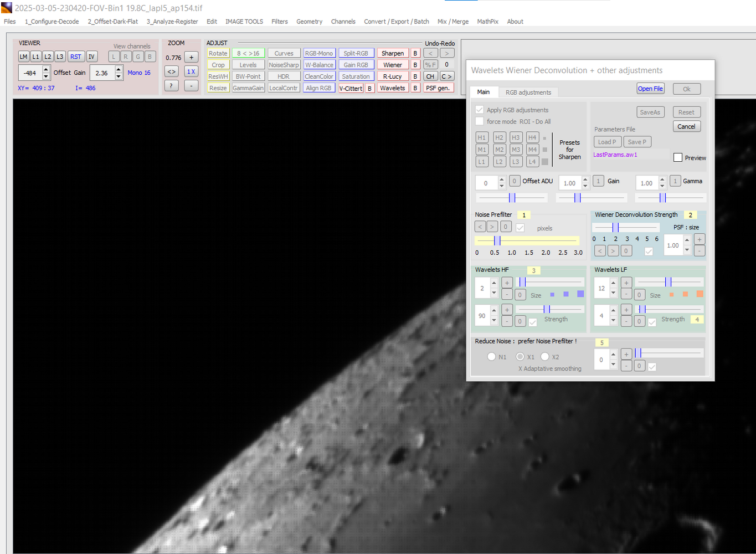Image resolution: width=756 pixels, height=554 pixels.
Task: Click the Wavelets adjust button
Action: [x=392, y=88]
